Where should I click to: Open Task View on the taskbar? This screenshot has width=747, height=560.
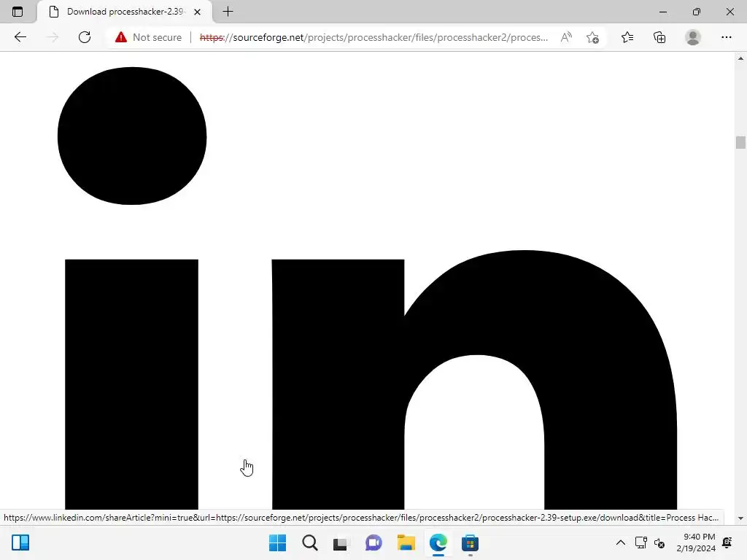(x=340, y=542)
